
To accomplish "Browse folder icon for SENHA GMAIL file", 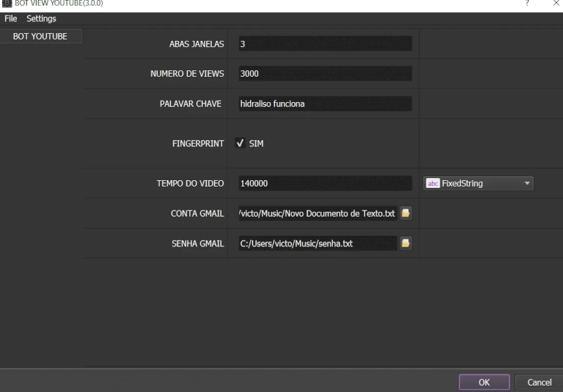I will tap(406, 243).
